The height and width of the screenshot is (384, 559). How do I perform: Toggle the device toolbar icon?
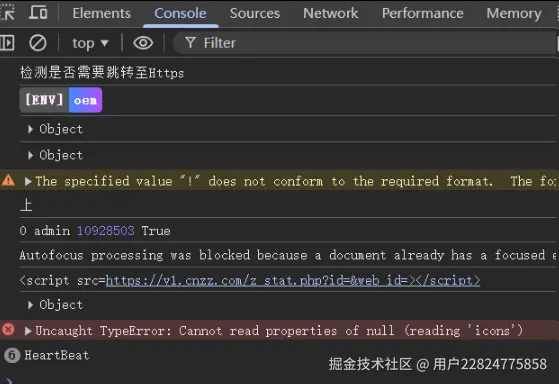click(x=38, y=12)
